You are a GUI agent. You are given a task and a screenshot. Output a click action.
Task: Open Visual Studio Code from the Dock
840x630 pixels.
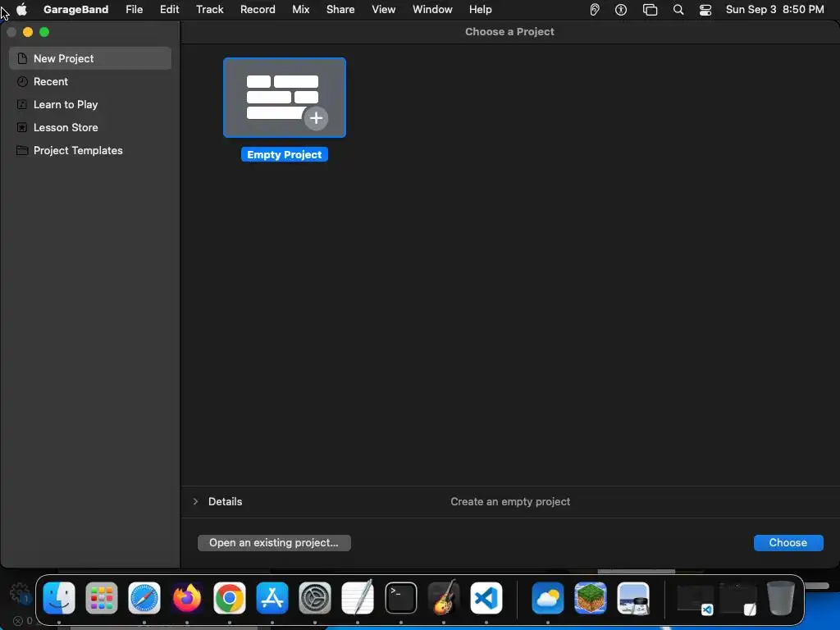pos(486,598)
